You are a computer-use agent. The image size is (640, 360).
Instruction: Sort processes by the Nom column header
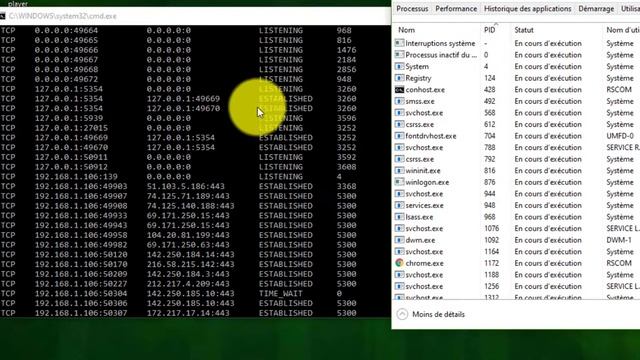click(407, 30)
